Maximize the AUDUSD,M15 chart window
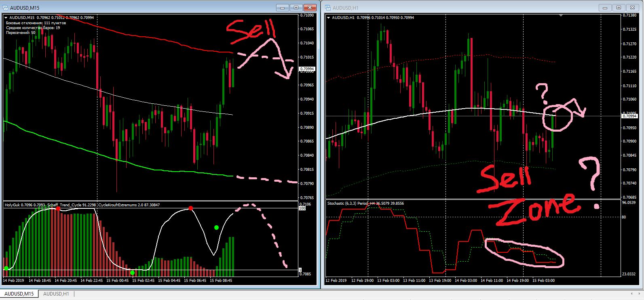This screenshot has width=644, height=300. coord(296,8)
